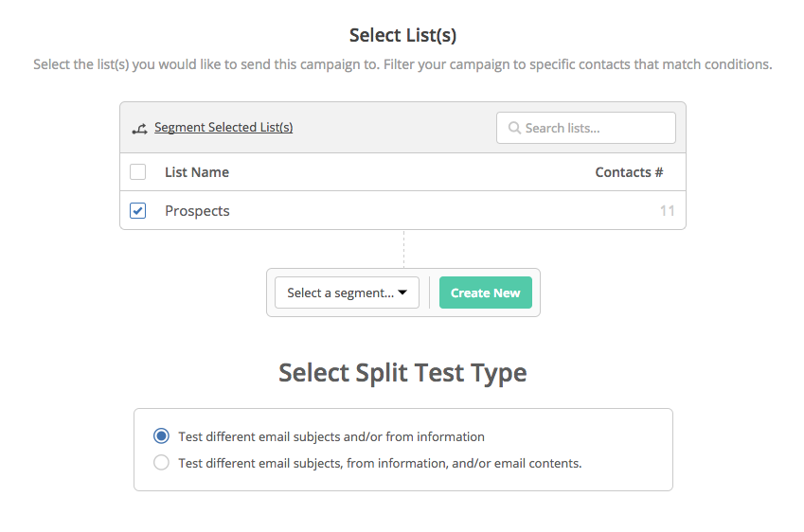Open the Select a segment dropdown
Viewport: 804px width, 532px height.
point(346,293)
